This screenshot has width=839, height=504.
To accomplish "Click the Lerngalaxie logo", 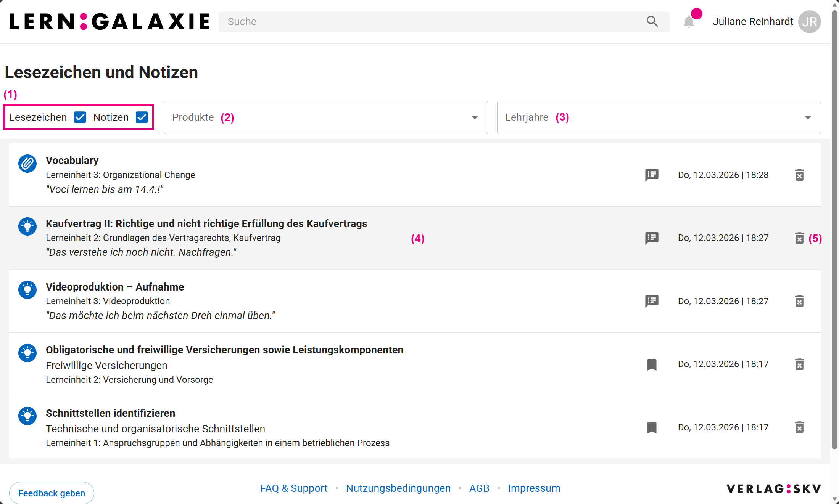I will pyautogui.click(x=110, y=22).
